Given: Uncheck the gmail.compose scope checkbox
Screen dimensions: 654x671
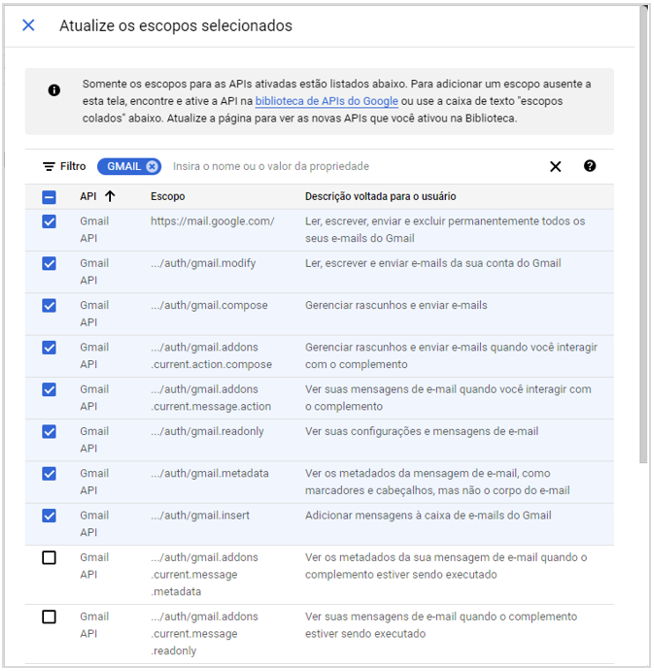Looking at the screenshot, I should (x=49, y=306).
